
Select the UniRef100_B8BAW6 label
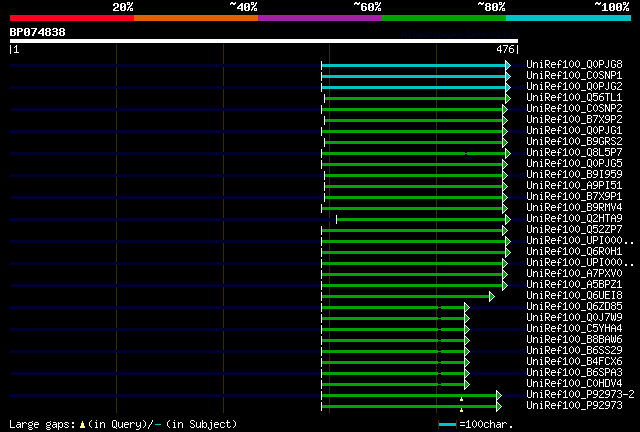point(574,340)
